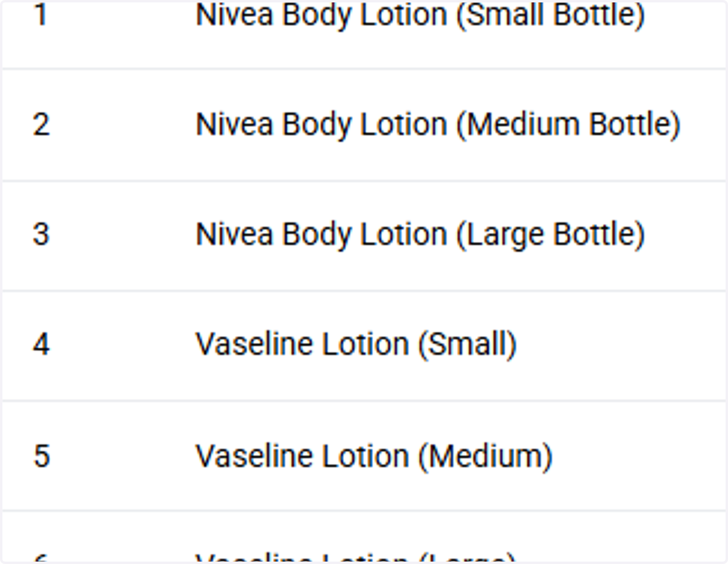Click blank space between 4 and Vaseline Small
728x564 pixels.
(121, 344)
